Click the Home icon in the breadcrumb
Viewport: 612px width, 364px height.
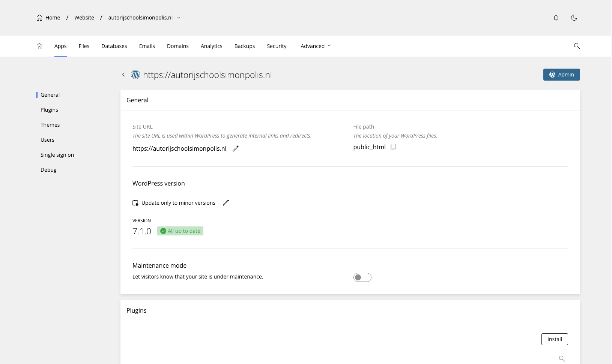(x=39, y=18)
